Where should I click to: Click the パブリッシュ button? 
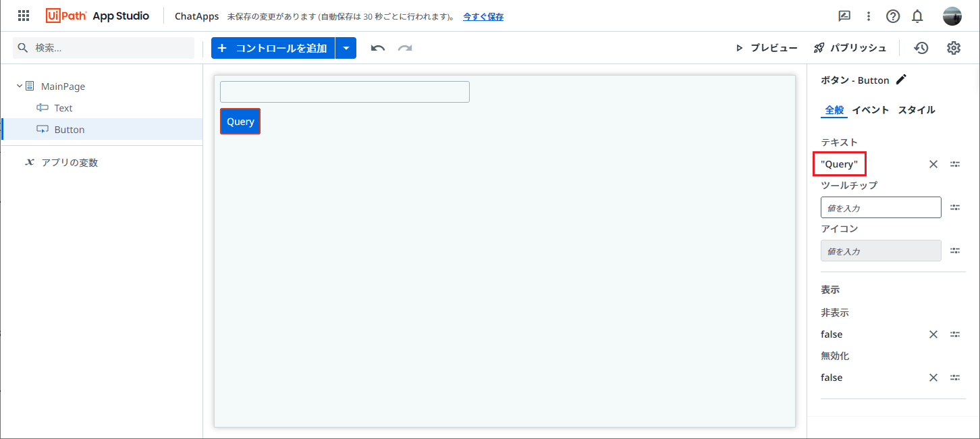click(850, 48)
